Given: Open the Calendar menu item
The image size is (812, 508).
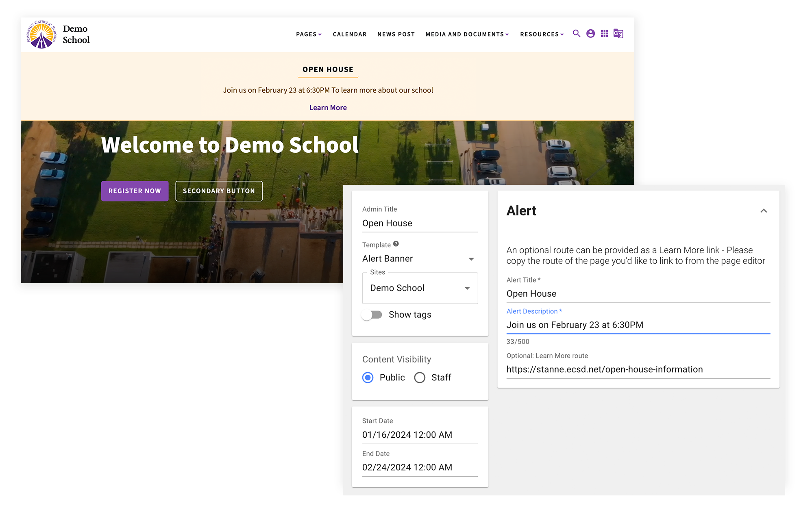Looking at the screenshot, I should click(349, 35).
